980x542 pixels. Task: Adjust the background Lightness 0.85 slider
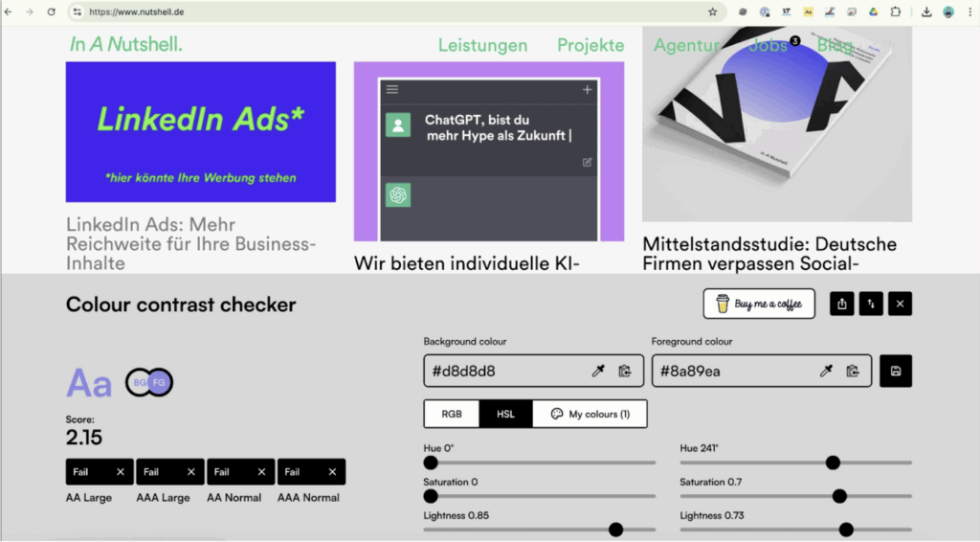pyautogui.click(x=540, y=530)
